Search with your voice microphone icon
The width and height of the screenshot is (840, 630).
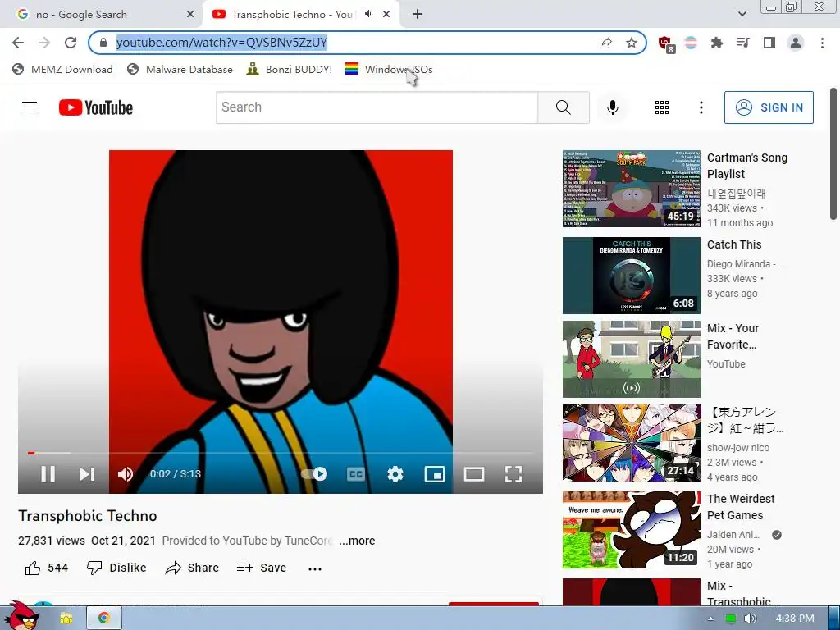(612, 107)
